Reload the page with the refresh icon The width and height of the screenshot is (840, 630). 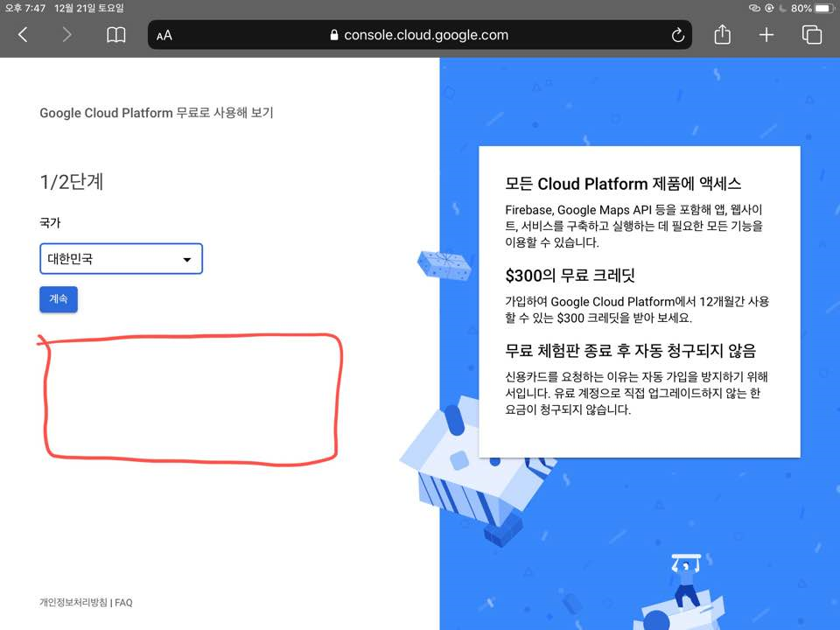pos(677,35)
